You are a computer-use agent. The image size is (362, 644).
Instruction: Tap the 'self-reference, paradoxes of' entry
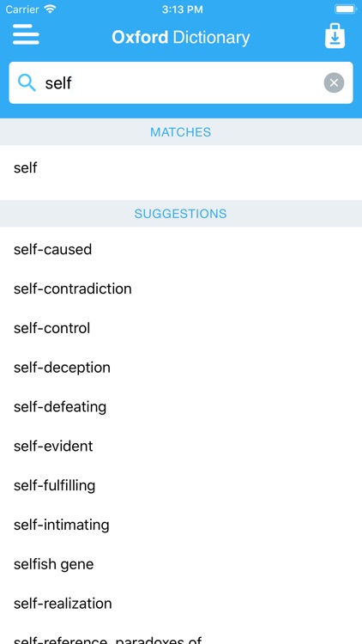pyautogui.click(x=181, y=635)
